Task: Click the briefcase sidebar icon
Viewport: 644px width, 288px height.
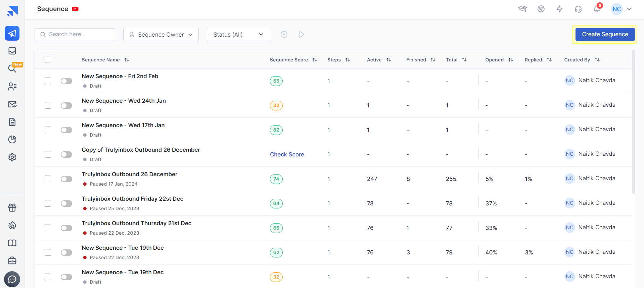Action: tap(12, 260)
